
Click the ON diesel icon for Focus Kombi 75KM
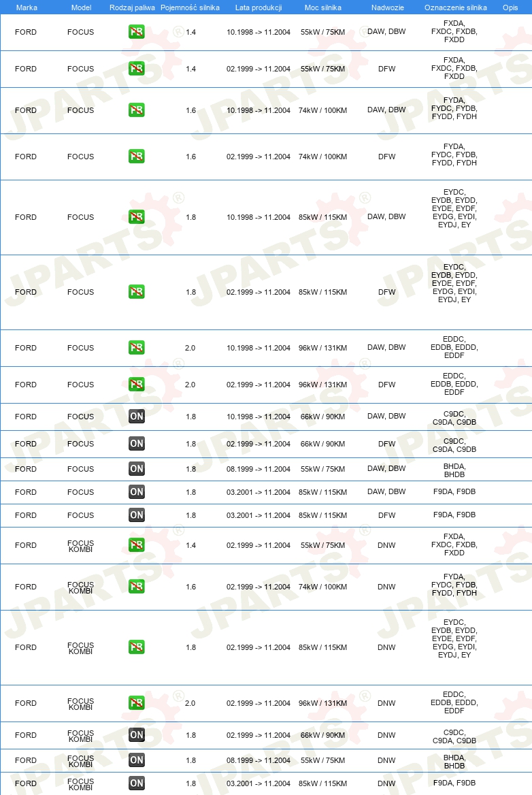[136, 760]
